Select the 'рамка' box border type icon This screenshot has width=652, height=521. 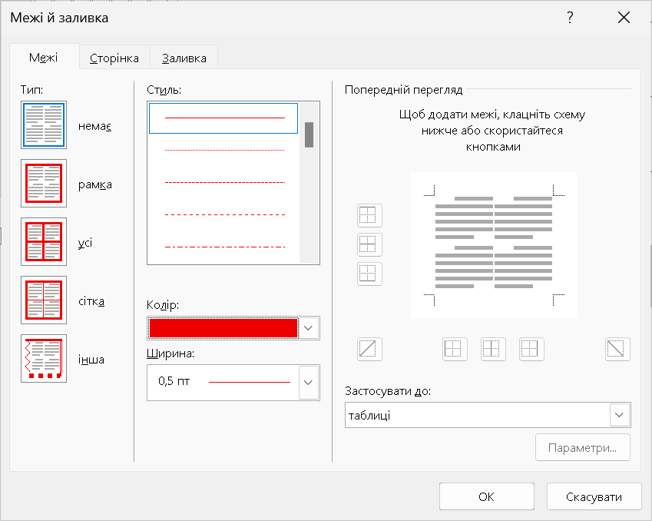44,183
